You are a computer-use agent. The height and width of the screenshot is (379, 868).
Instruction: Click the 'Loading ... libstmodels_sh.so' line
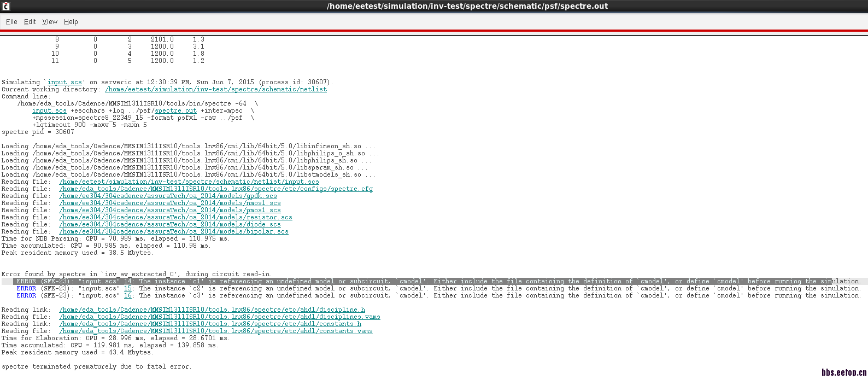[x=189, y=174]
